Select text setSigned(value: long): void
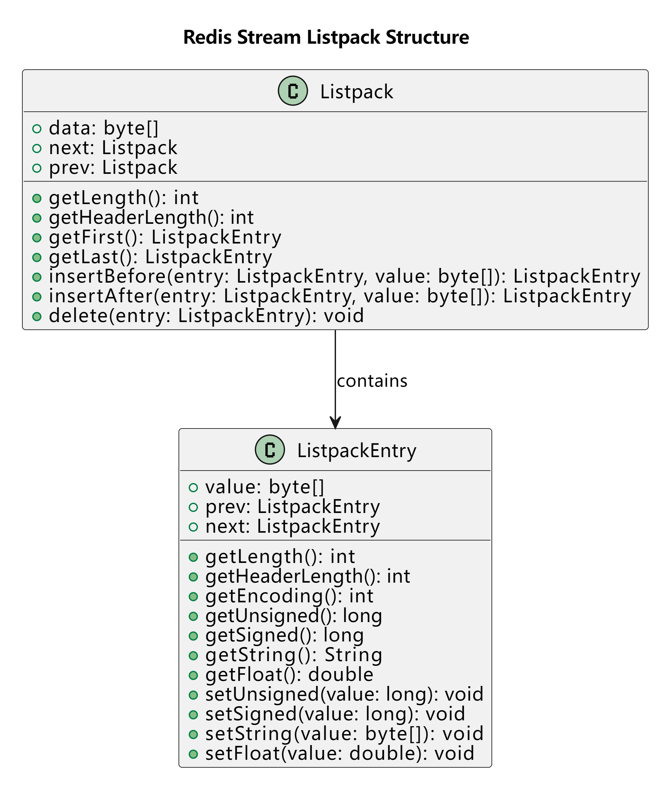The height and width of the screenshot is (790, 672). point(335,714)
